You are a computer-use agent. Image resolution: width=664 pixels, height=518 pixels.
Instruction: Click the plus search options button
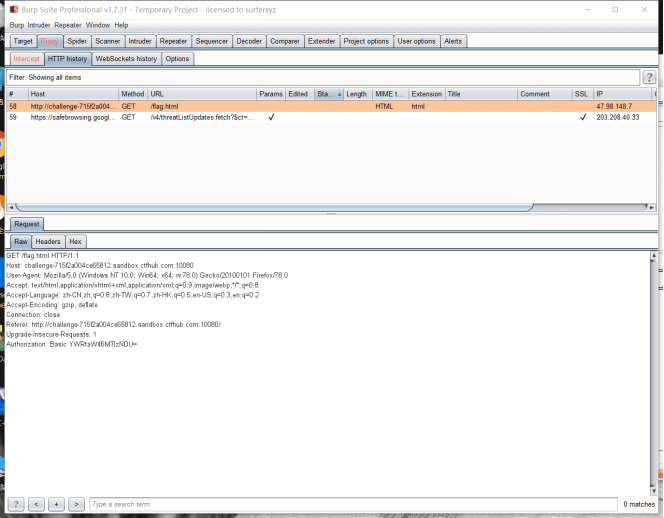pos(56,504)
